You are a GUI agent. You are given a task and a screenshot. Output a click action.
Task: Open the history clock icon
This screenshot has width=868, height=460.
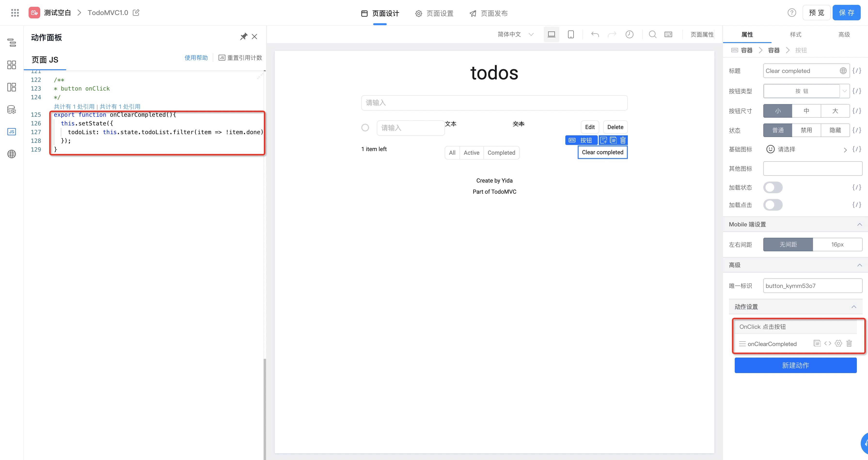tap(629, 34)
